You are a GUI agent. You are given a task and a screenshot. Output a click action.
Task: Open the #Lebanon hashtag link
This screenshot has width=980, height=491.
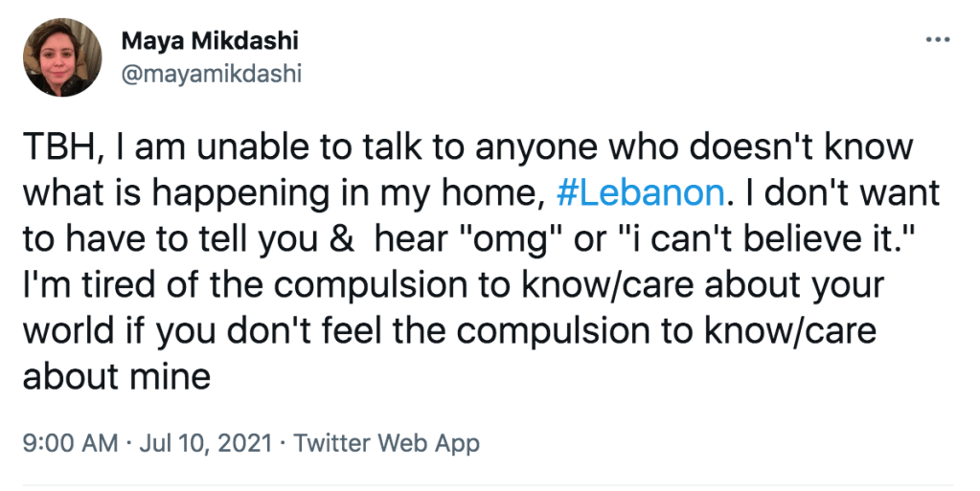point(638,192)
